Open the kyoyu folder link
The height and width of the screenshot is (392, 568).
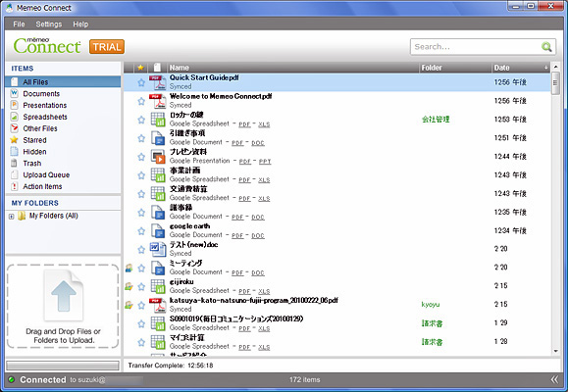pyautogui.click(x=431, y=305)
